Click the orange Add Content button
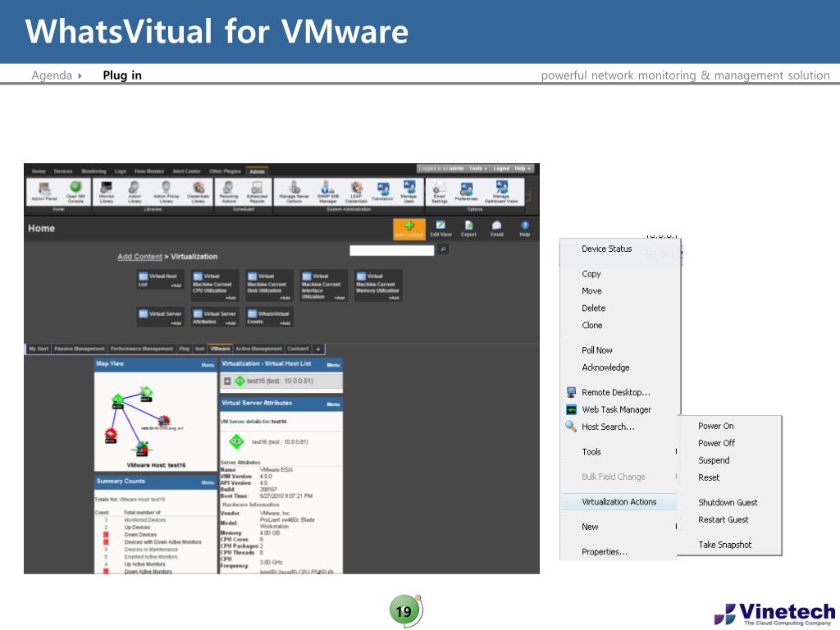Image resolution: width=840 pixels, height=630 pixels. pyautogui.click(x=409, y=229)
